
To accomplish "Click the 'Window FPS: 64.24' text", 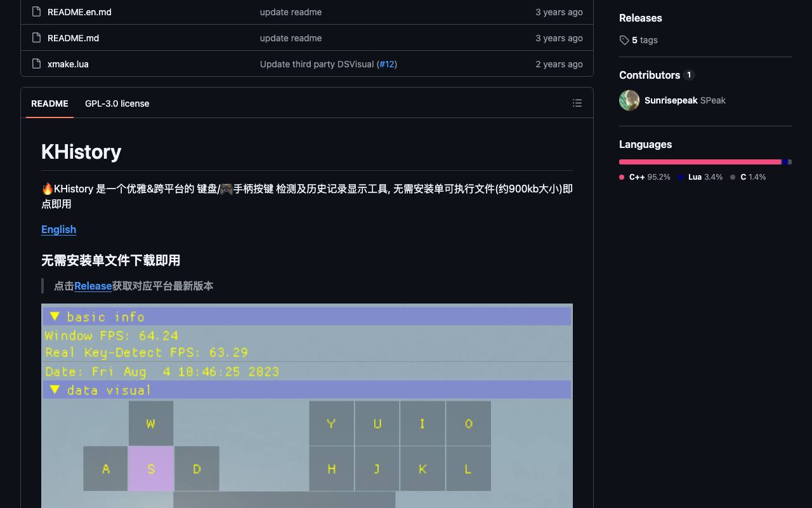I will tap(112, 335).
